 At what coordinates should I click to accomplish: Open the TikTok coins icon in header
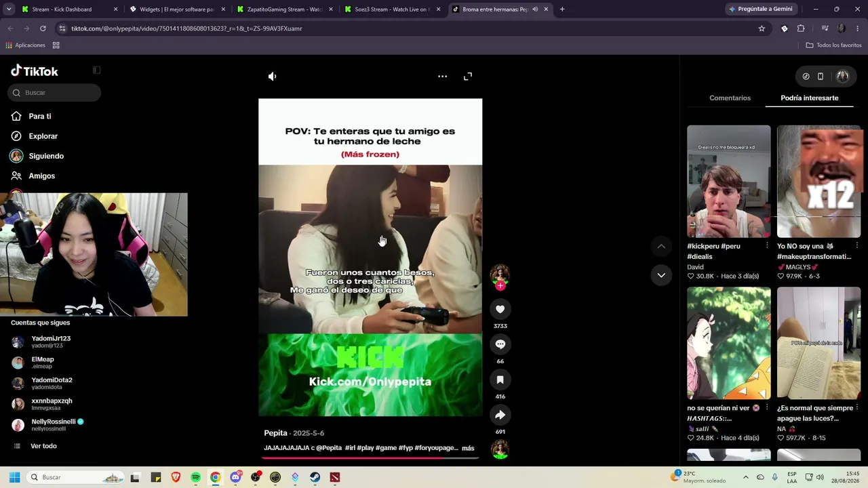point(806,77)
